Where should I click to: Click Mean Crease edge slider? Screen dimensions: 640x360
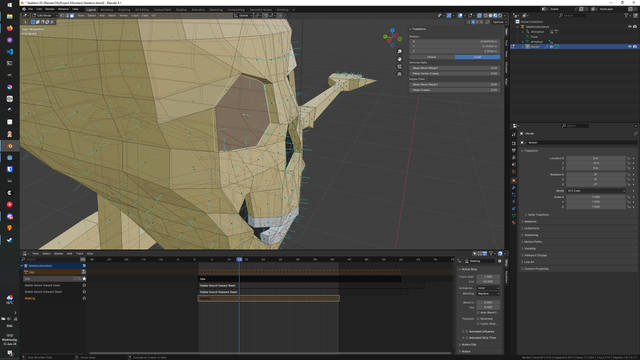pos(455,90)
